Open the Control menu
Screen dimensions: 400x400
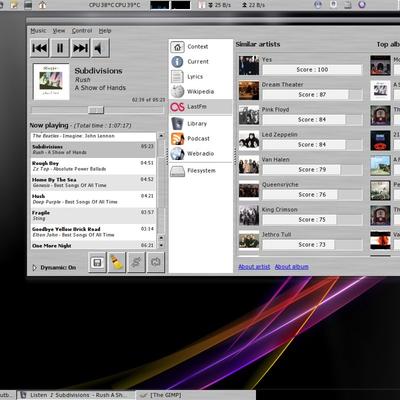[x=82, y=31]
